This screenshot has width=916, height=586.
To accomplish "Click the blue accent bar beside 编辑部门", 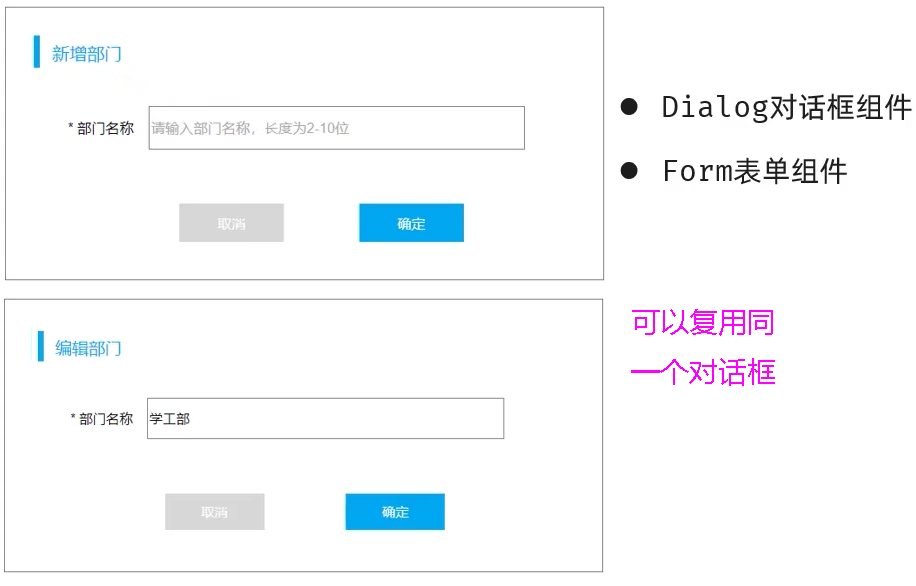I will point(41,347).
